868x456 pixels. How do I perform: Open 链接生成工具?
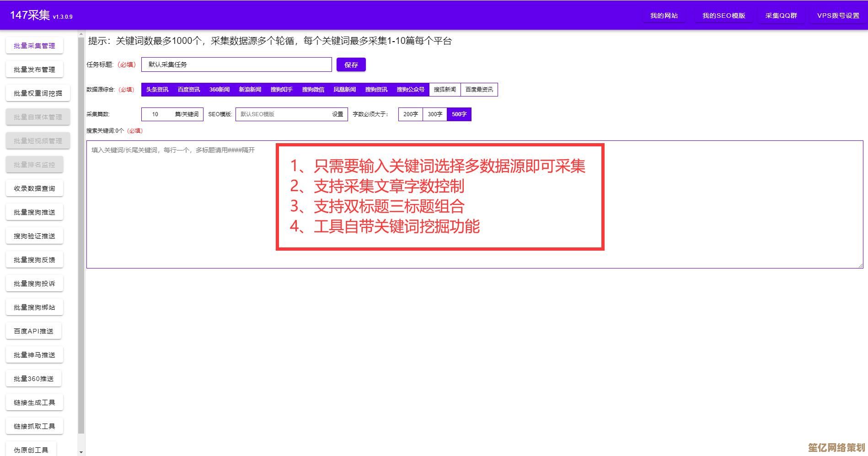tap(34, 402)
